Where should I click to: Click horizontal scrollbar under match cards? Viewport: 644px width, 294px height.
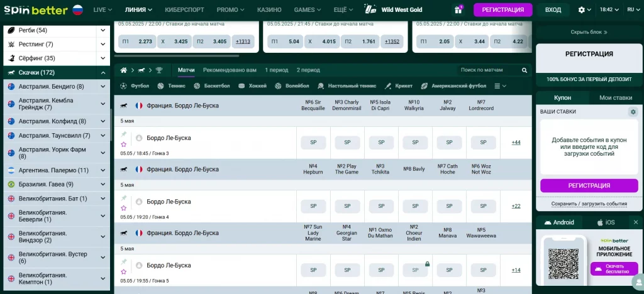point(177,56)
